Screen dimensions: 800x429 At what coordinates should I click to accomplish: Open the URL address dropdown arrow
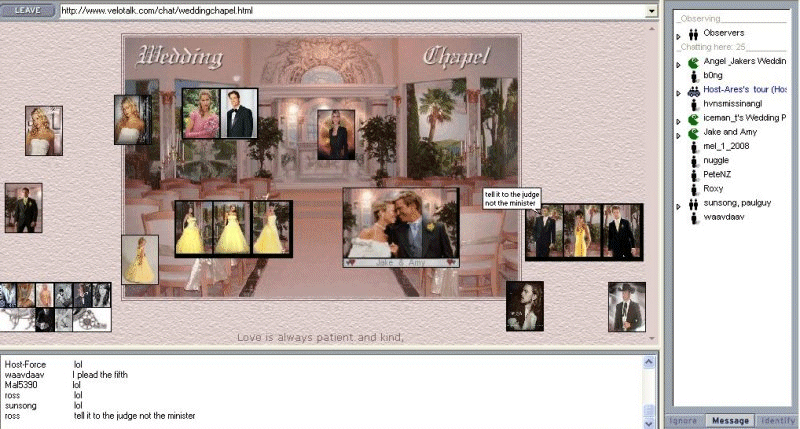click(x=651, y=10)
